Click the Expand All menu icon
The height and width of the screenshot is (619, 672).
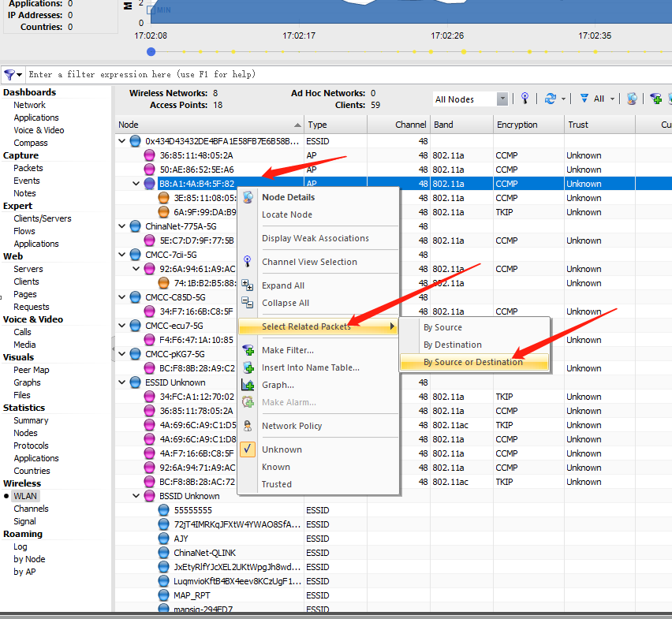[248, 285]
